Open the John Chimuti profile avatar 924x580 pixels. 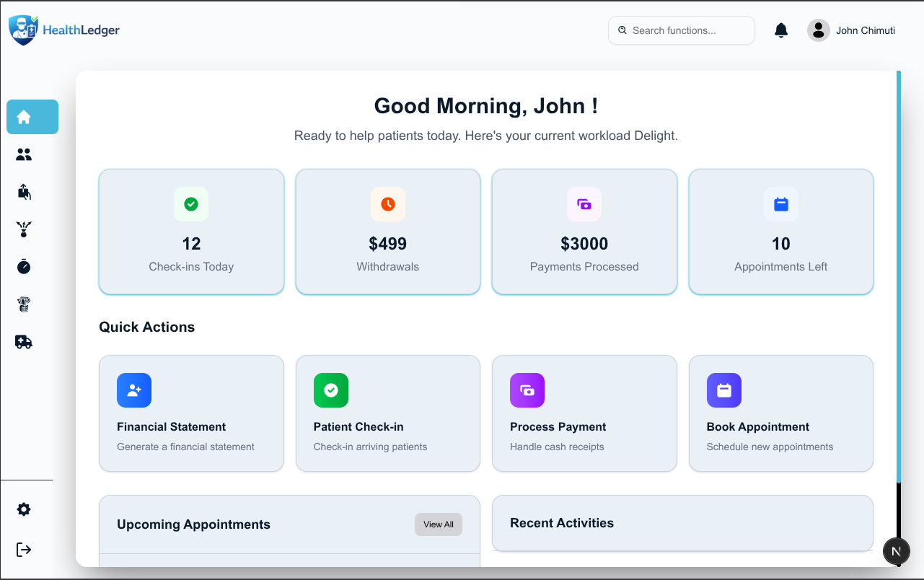818,30
